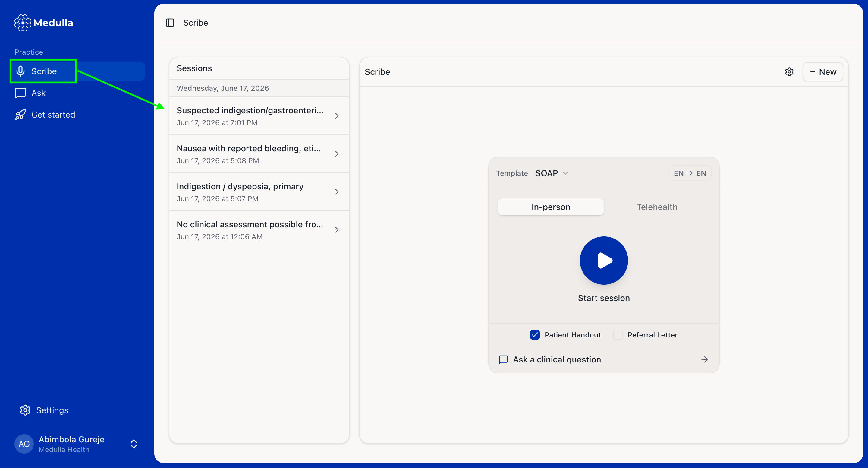Expand chevron on No clinical assessment session
Screen dimensions: 868x468
point(337,230)
